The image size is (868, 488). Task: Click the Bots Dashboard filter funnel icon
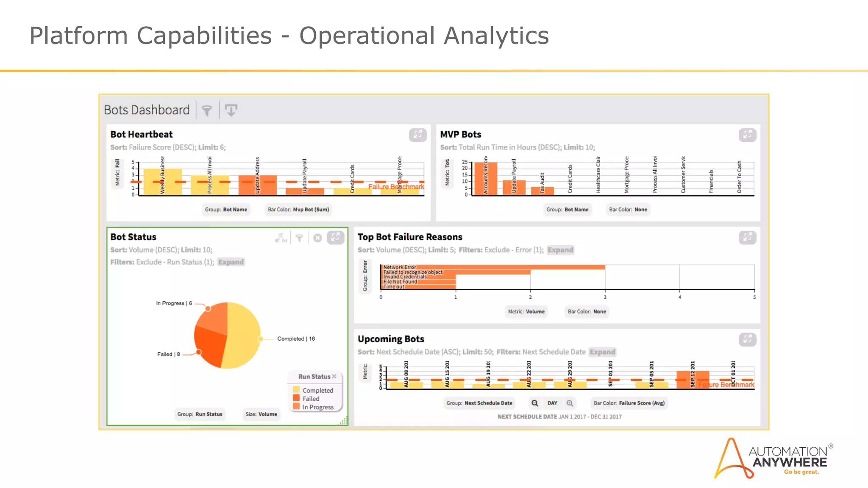pos(207,111)
